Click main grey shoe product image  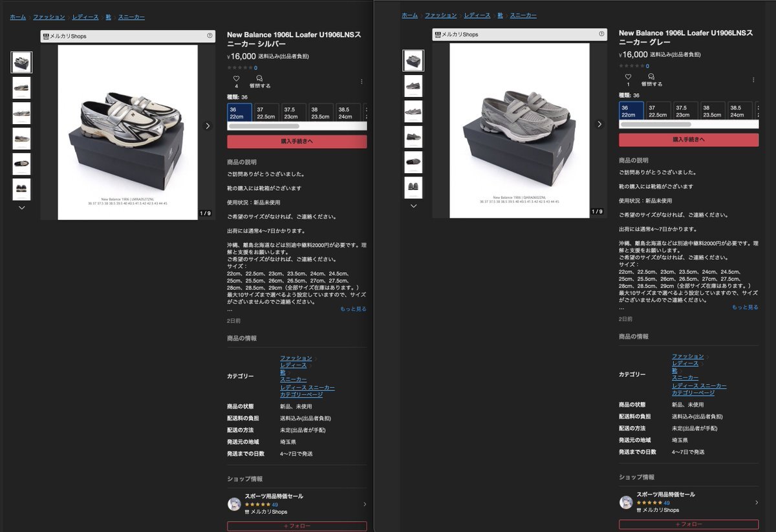click(519, 131)
